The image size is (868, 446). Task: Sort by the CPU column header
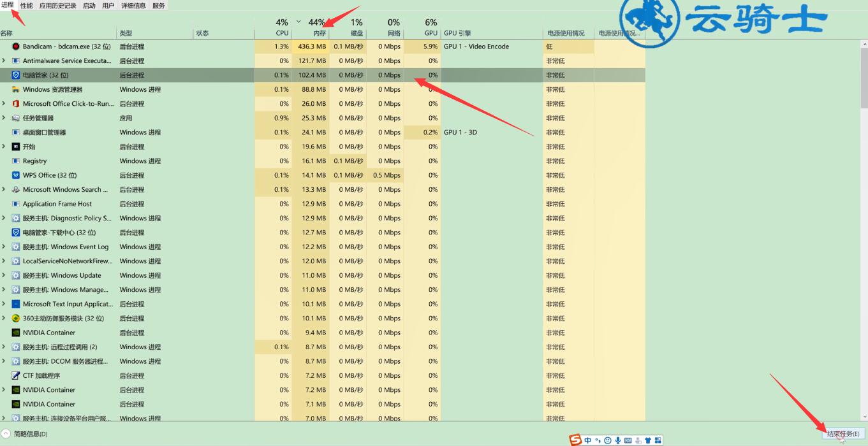[x=274, y=28]
